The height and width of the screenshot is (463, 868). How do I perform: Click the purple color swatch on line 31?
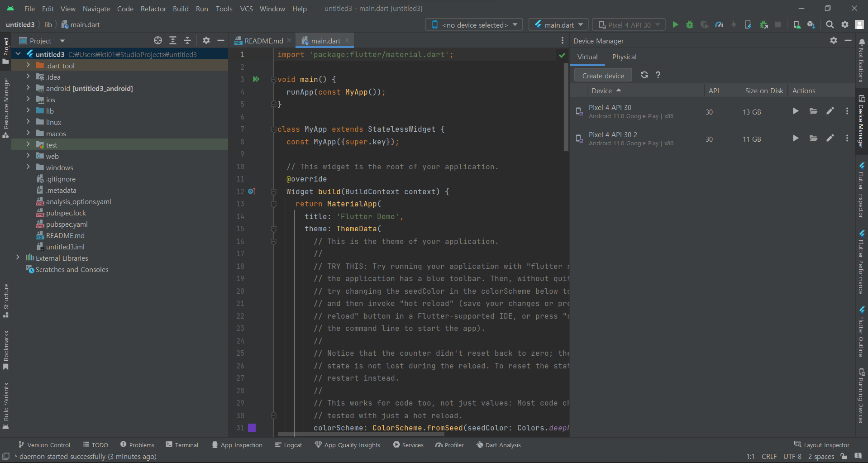point(252,428)
